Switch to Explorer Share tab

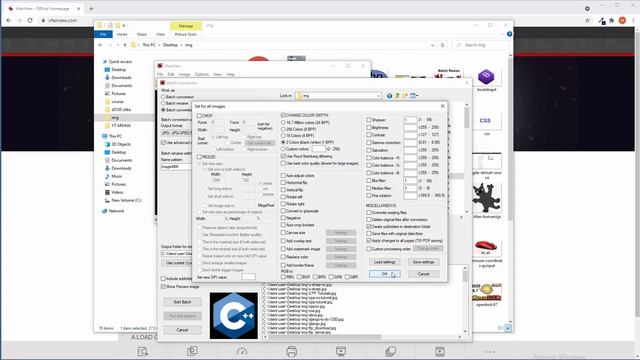coord(142,35)
